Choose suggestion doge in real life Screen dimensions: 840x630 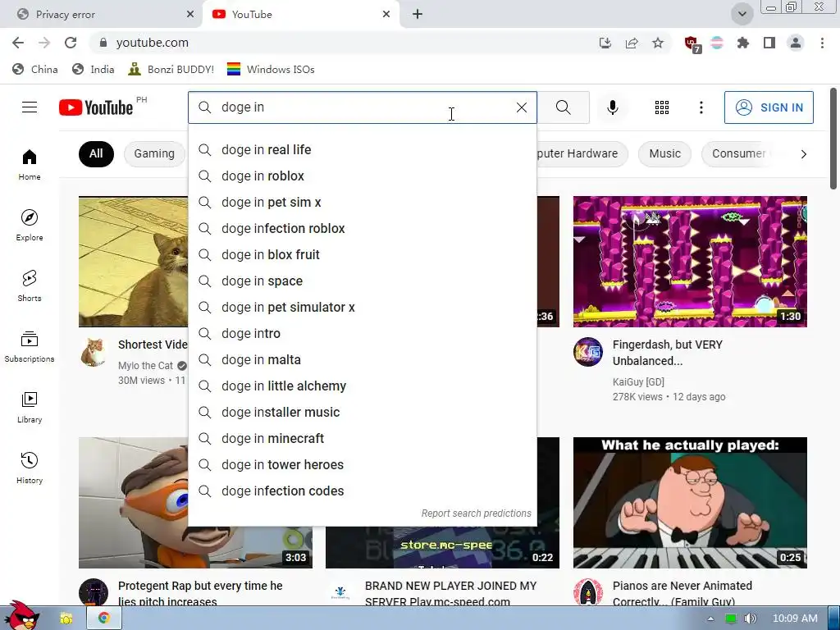point(363,150)
